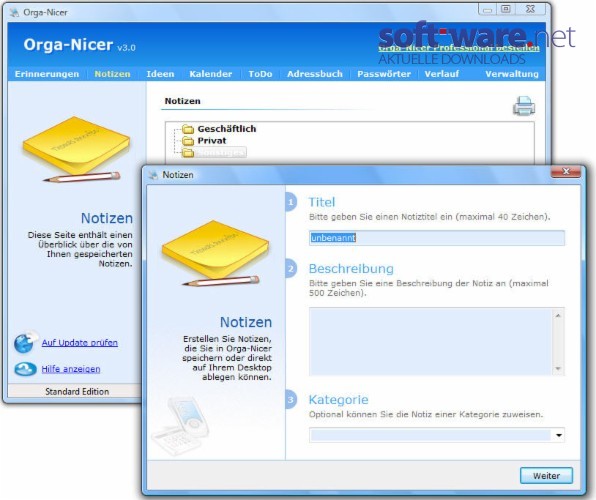Minimize the Orga-Nicer main window
The width and height of the screenshot is (596, 500).
click(488, 10)
